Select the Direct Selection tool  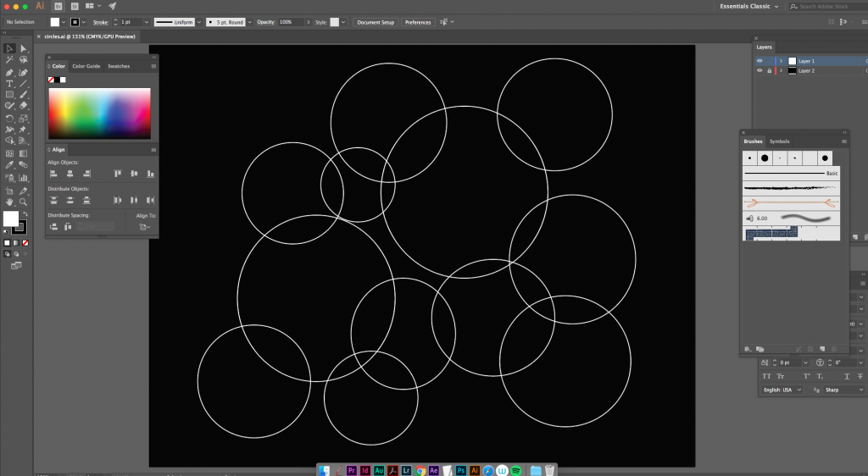(23, 48)
